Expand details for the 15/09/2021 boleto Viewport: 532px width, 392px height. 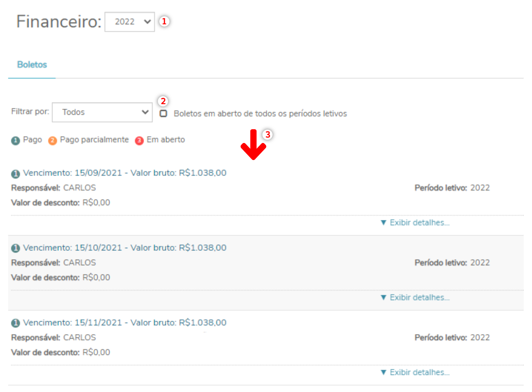(x=415, y=223)
